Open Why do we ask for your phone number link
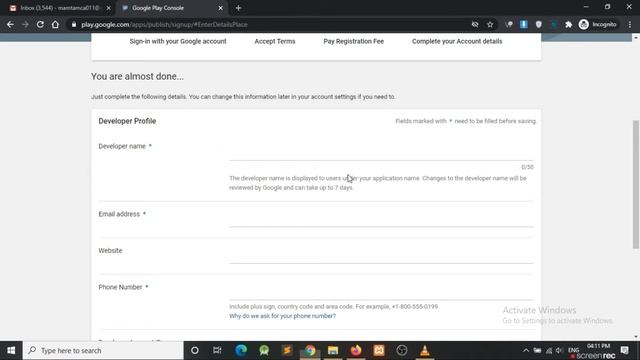 pos(282,316)
